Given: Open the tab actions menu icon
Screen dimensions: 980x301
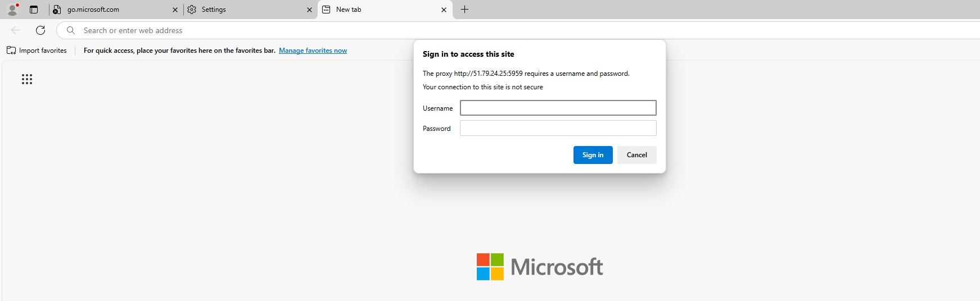Looking at the screenshot, I should click(34, 10).
